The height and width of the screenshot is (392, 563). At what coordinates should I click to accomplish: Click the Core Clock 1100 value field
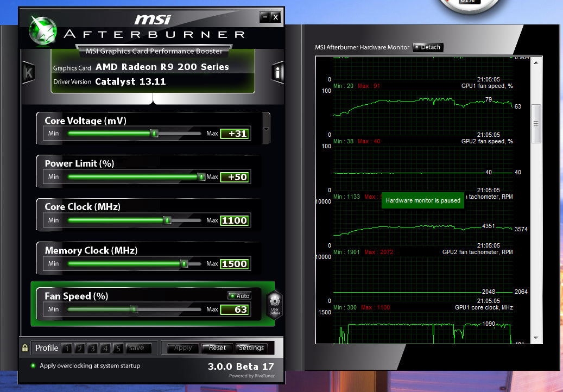click(235, 220)
